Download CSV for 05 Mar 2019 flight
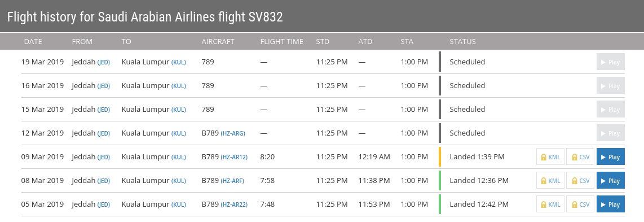 coord(580,204)
